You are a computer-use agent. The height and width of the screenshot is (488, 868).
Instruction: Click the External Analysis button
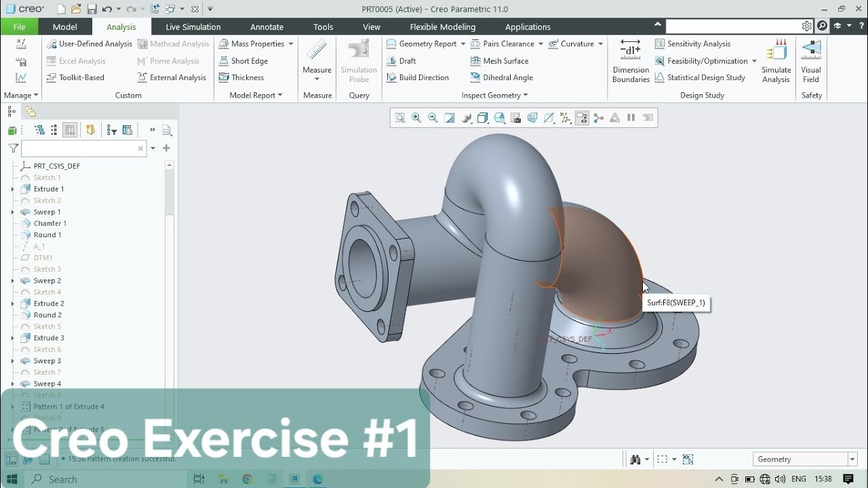(172, 77)
